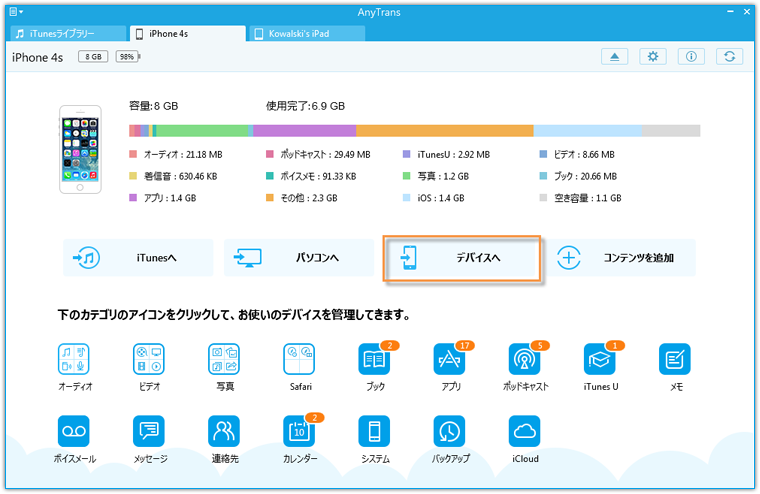The width and height of the screenshot is (760, 494).
Task: Open the 連絡先 (Contacts) icon
Action: coord(224,431)
